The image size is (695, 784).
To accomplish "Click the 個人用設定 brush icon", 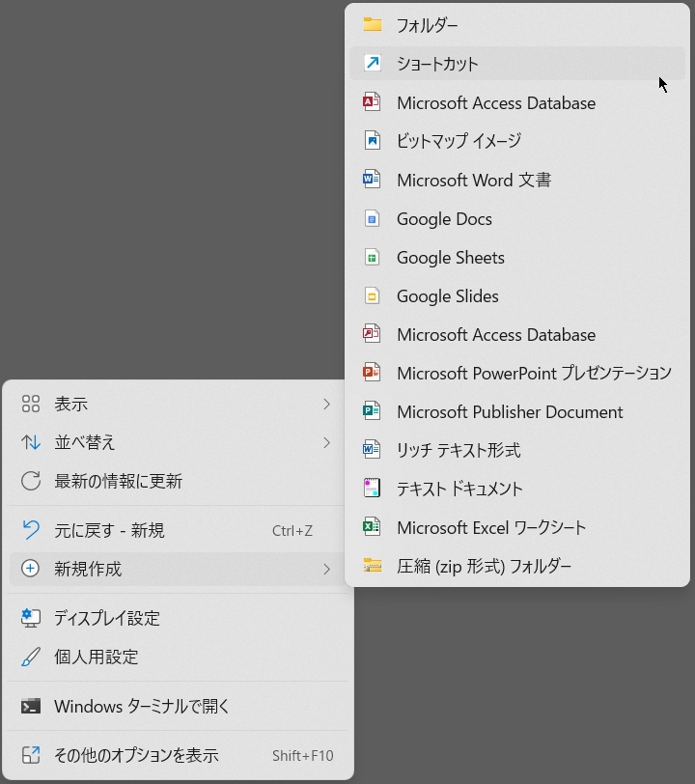I will tap(31, 657).
